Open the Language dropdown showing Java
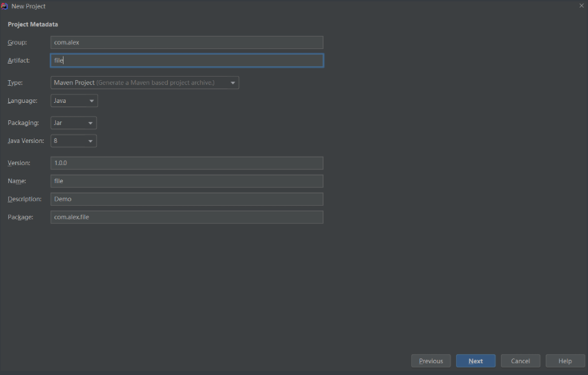 74,101
